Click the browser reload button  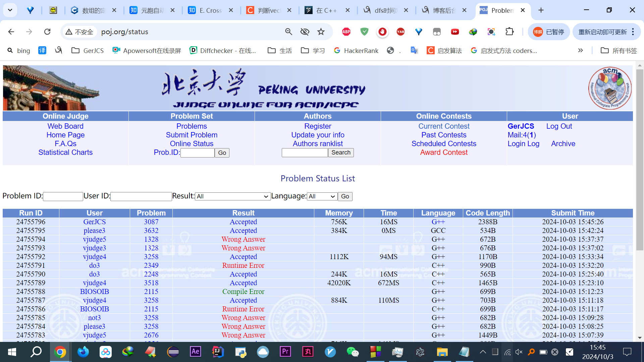point(47,32)
